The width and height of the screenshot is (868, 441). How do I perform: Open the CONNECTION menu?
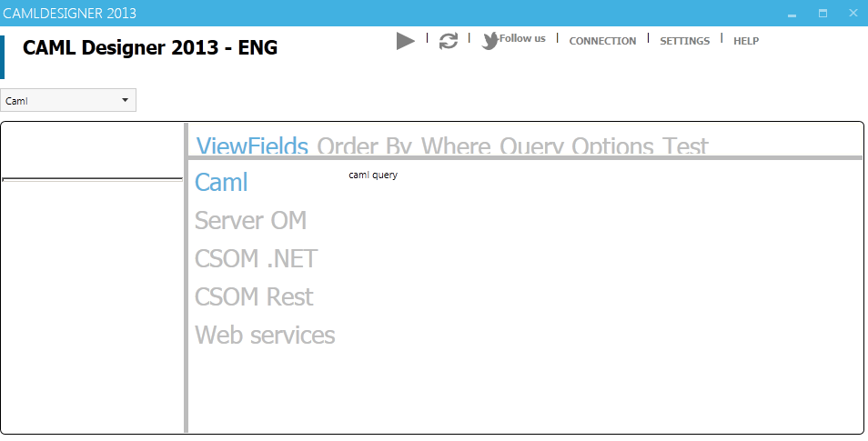(x=602, y=41)
